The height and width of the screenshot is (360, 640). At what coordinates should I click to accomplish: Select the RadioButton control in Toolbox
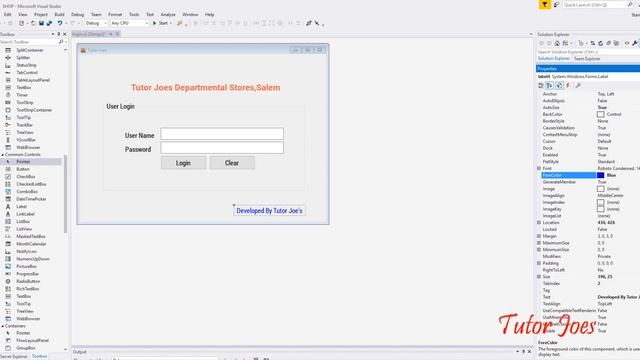pos(28,281)
